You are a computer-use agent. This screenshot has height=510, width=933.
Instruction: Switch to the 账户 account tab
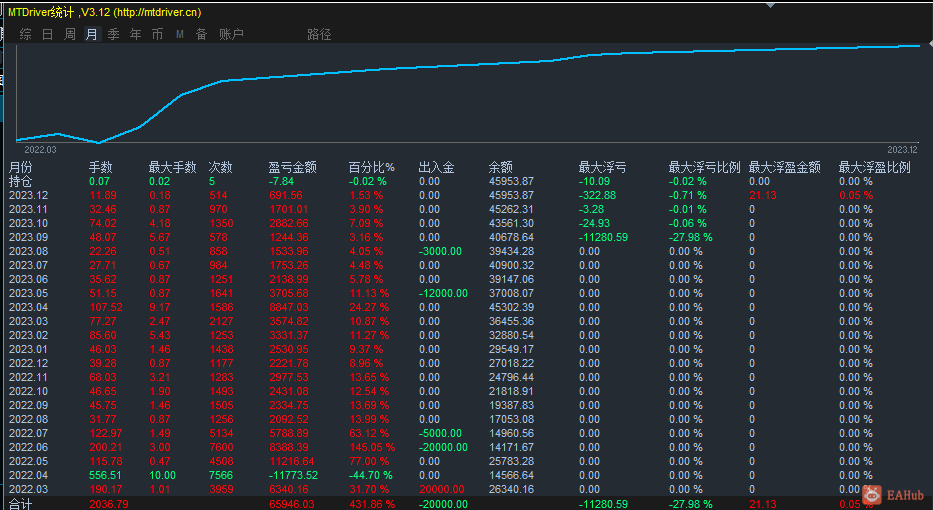pyautogui.click(x=231, y=35)
